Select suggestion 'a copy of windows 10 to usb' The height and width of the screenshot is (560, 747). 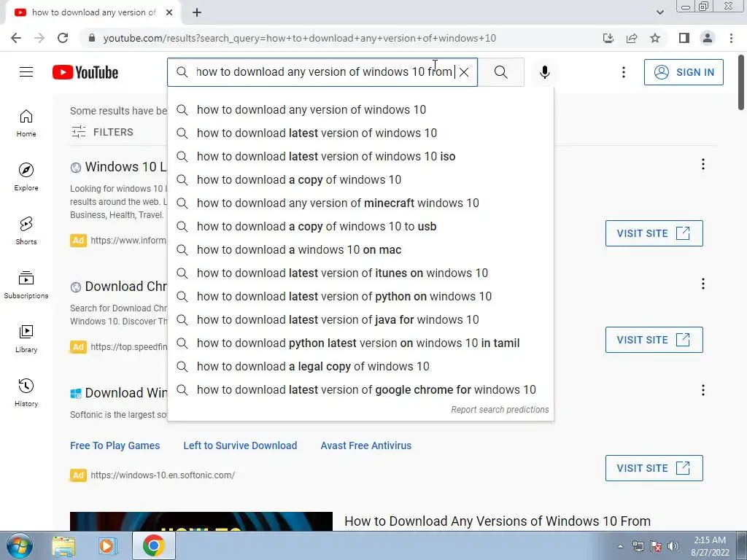click(x=360, y=226)
